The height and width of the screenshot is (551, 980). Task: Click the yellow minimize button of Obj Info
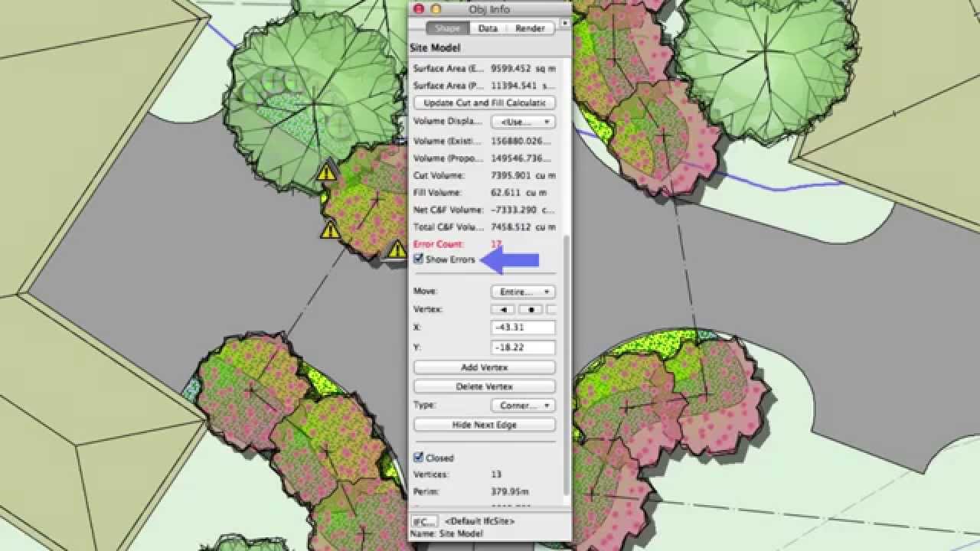(436, 9)
